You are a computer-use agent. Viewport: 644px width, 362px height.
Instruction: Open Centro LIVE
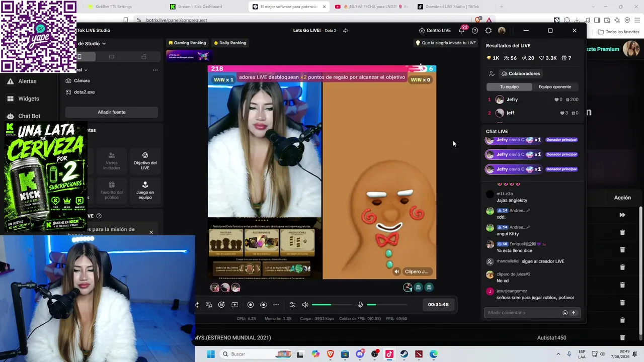435,30
